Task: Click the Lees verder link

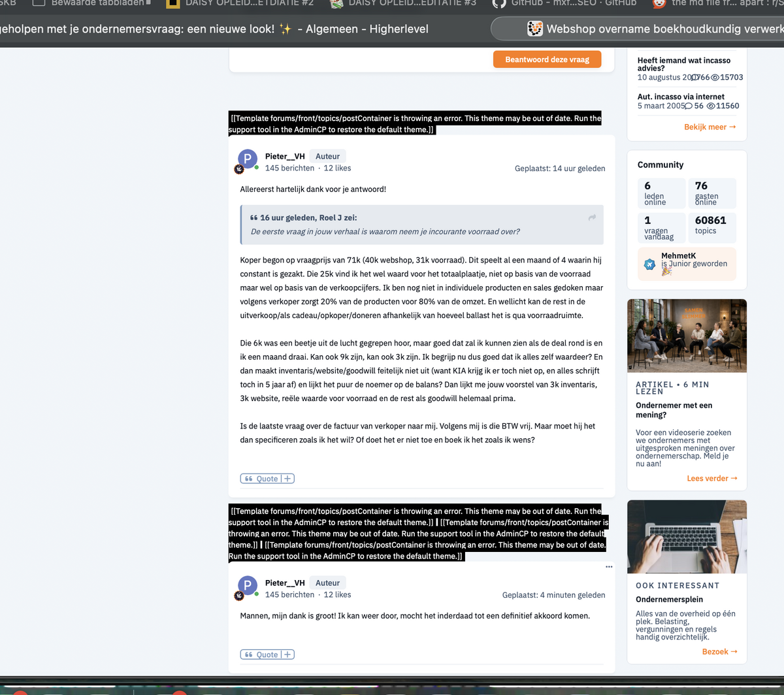Action: point(712,478)
